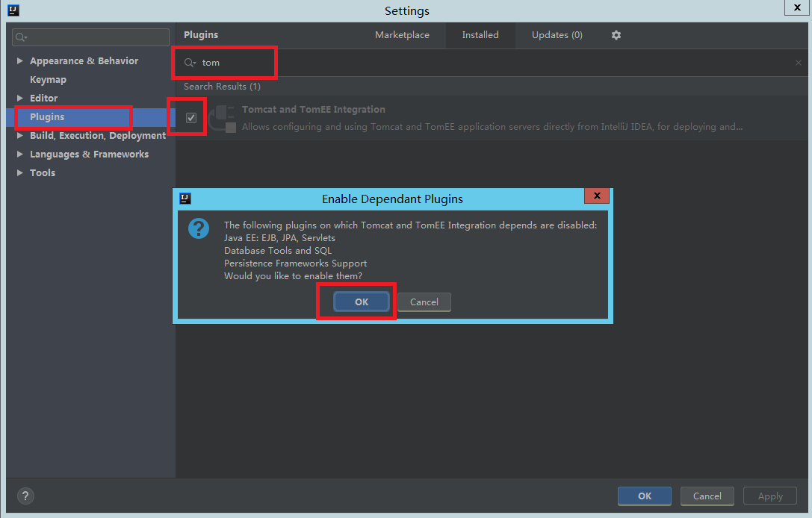Click the plugin search magnifier icon

coord(190,63)
